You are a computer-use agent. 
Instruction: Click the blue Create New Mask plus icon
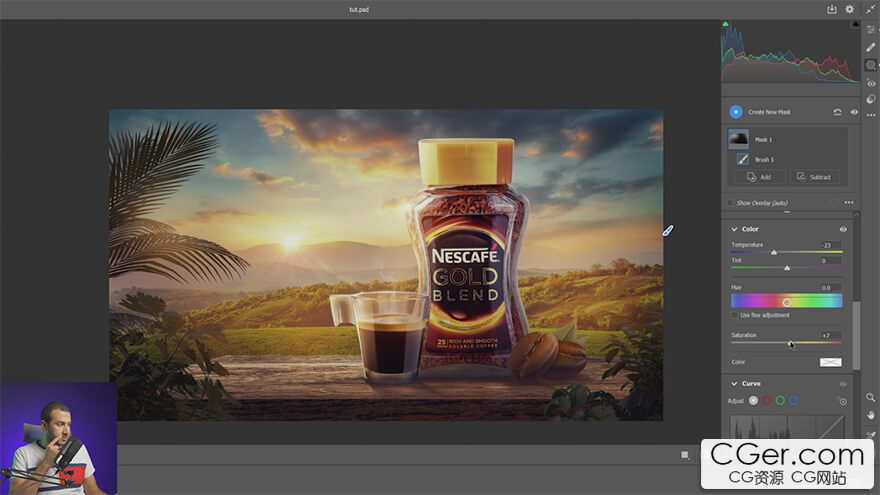coord(736,112)
